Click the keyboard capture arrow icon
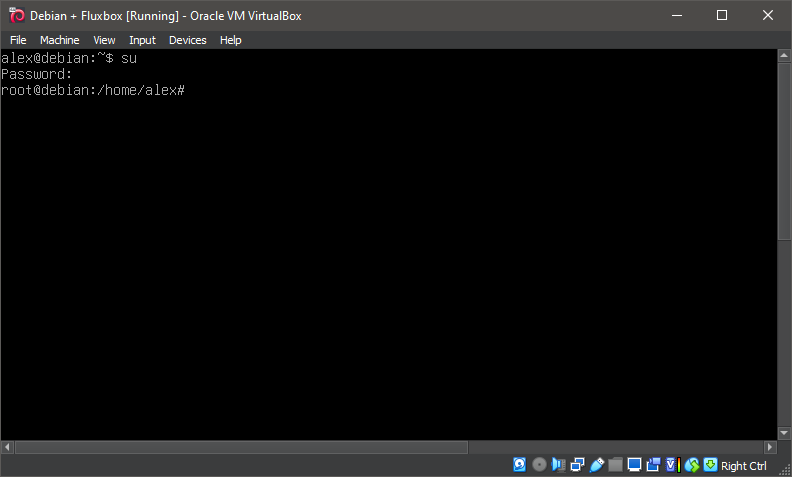 pyautogui.click(x=710, y=465)
